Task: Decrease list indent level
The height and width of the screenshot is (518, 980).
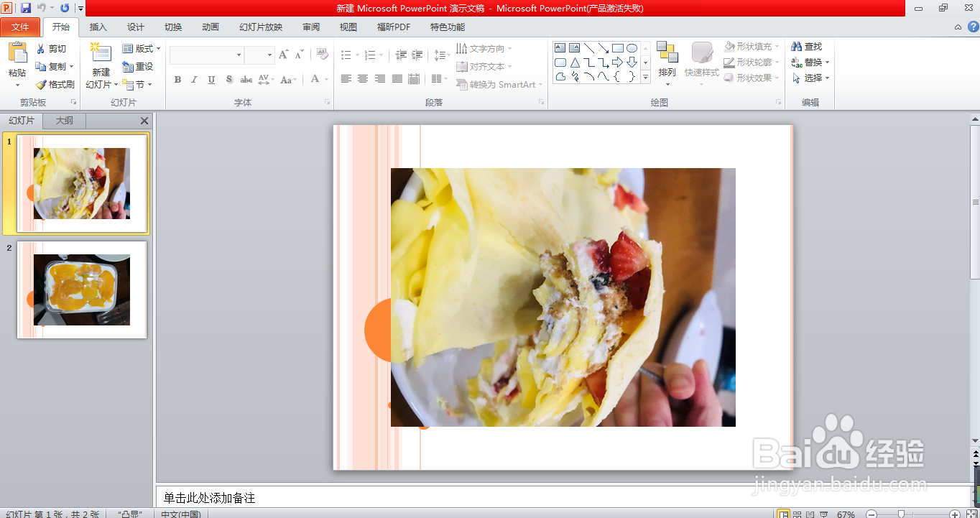Action: coord(401,55)
